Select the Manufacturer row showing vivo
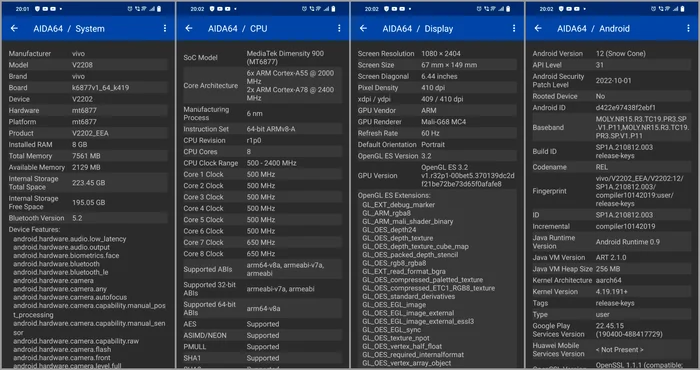This screenshot has height=370, width=700. (x=88, y=54)
